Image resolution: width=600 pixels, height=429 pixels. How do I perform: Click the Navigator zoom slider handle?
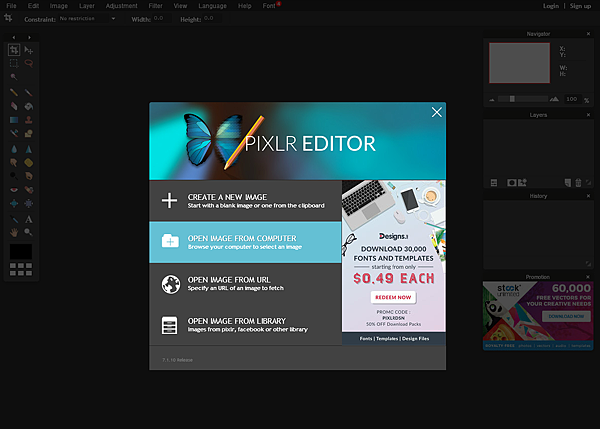(512, 99)
